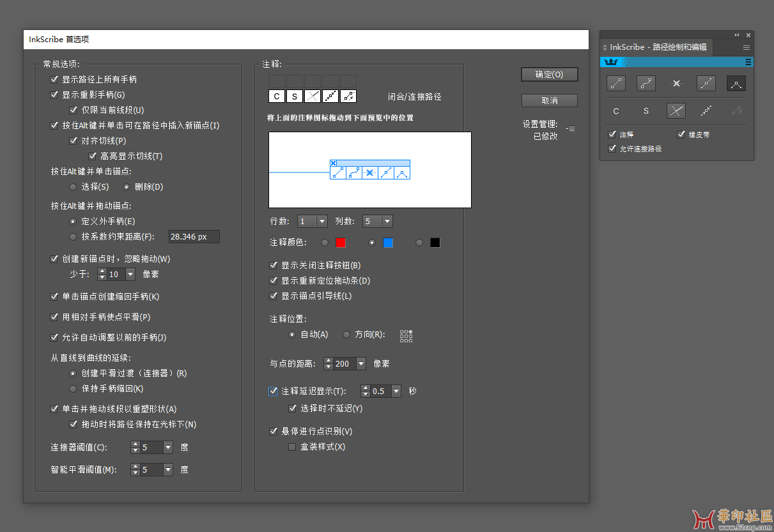The image size is (774, 532).
Task: Select 保持手柄缩回(K) radio button
Action: click(73, 388)
